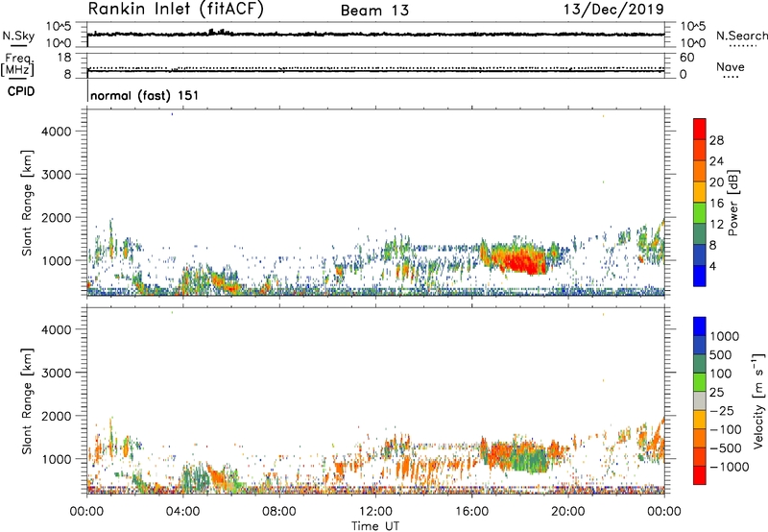Select the "Velocity [m s⁻¹]" color bar title

pyautogui.click(x=758, y=400)
